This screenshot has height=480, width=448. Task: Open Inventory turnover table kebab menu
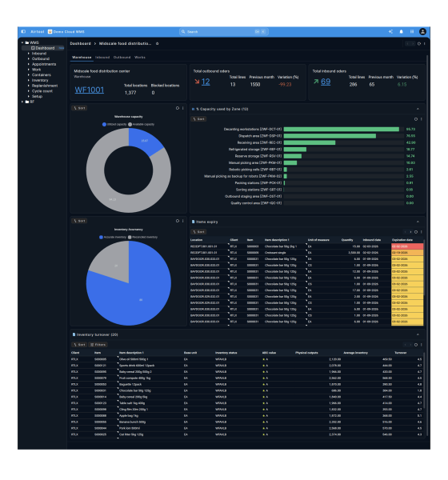click(x=421, y=345)
